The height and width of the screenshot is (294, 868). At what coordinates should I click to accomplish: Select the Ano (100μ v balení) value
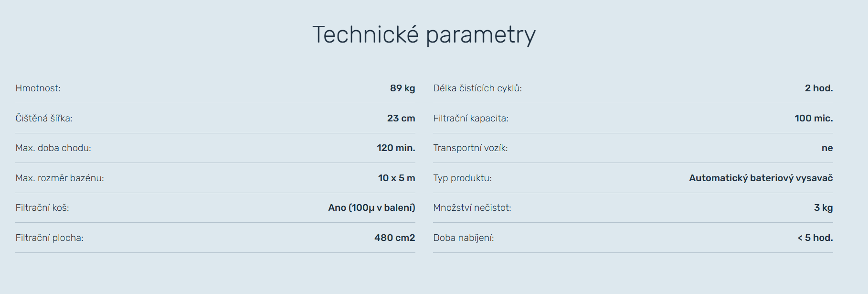tap(371, 208)
